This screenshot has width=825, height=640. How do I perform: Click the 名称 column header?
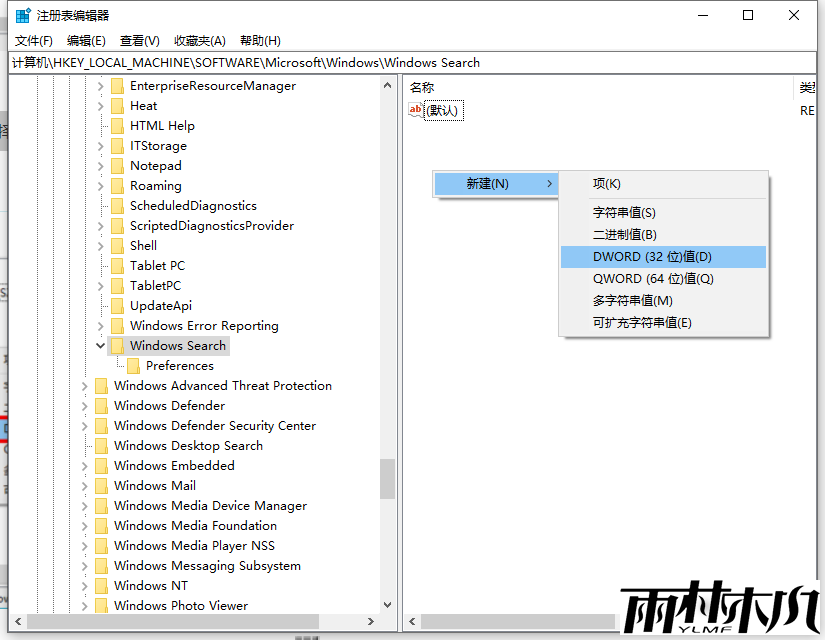(x=420, y=87)
